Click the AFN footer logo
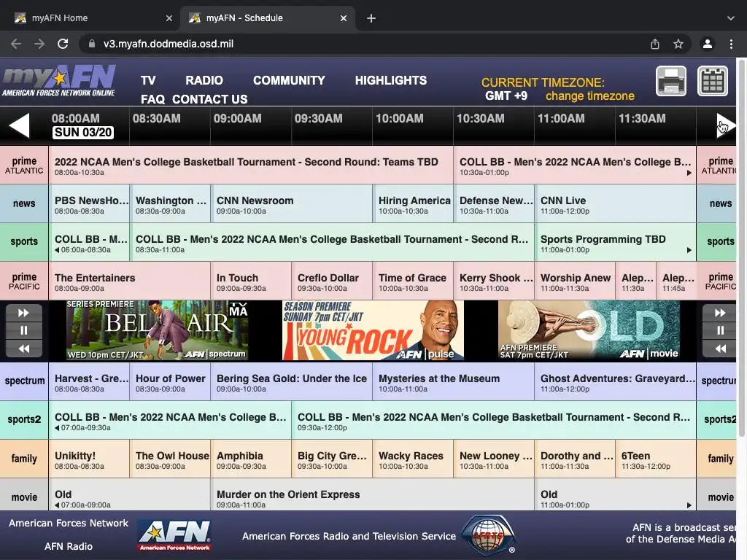The height and width of the screenshot is (560, 747). [175, 535]
